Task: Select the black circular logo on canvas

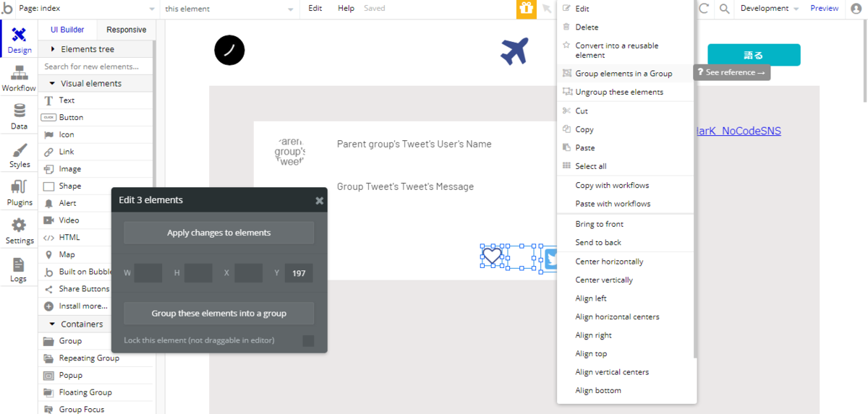Action: coord(229,50)
